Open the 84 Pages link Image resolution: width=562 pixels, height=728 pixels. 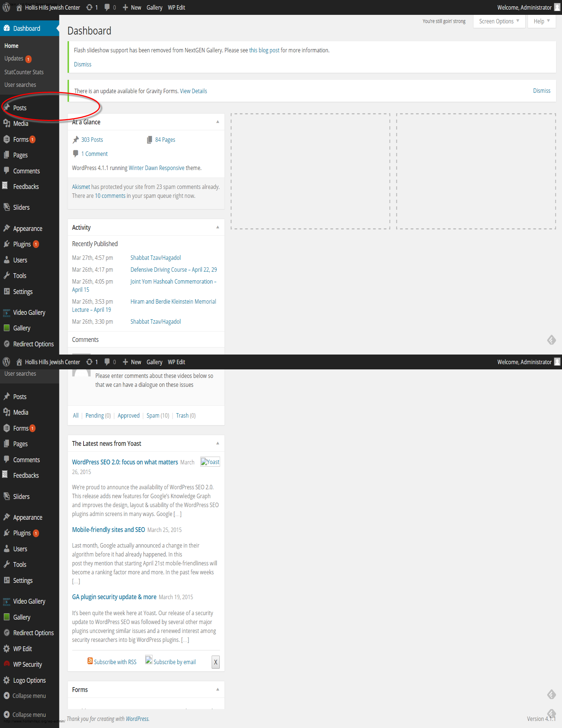(165, 140)
